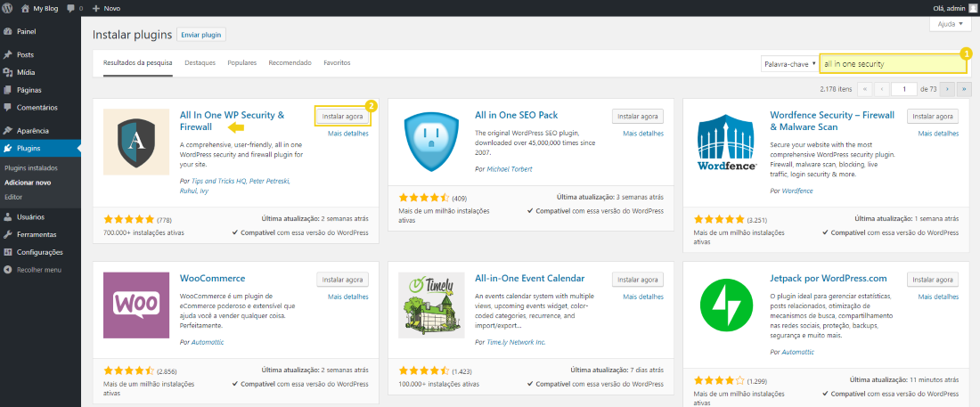This screenshot has width=980, height=407.
Task: Collapse the menu with Recolher menu icon
Action: point(7,270)
